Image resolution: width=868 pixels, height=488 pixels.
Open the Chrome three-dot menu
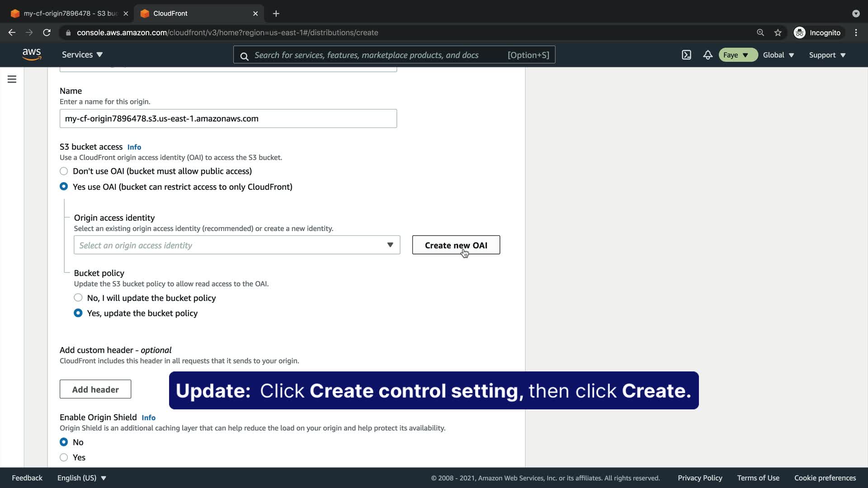[x=856, y=33]
